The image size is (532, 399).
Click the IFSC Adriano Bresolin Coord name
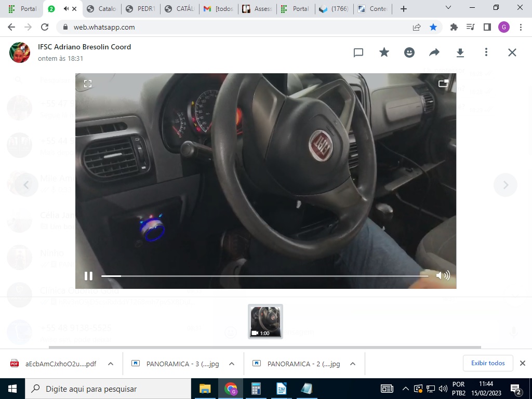tap(85, 47)
